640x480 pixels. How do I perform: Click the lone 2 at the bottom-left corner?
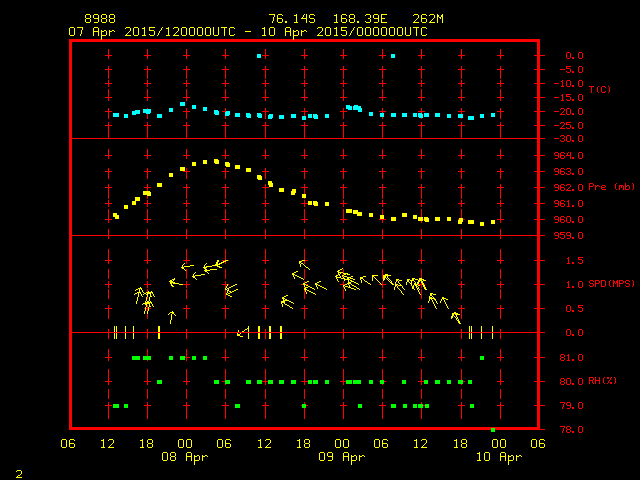(x=19, y=474)
